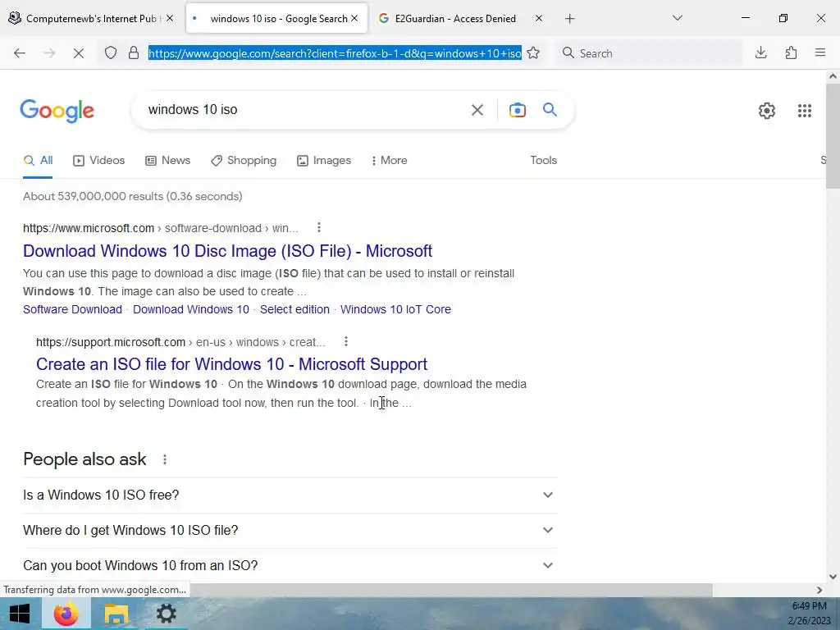
Task: Click the scroll up arrow
Action: pyautogui.click(x=833, y=76)
